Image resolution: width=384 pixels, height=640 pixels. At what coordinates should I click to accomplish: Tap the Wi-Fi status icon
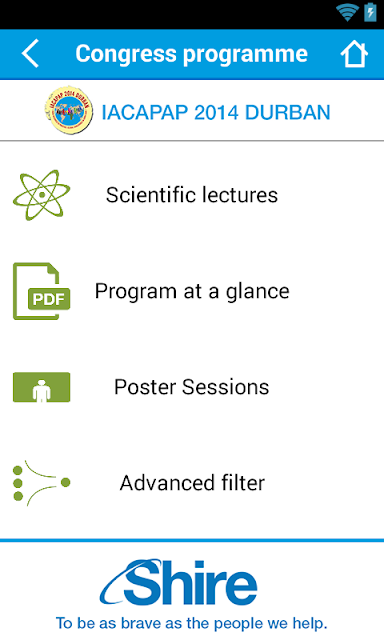click(347, 12)
